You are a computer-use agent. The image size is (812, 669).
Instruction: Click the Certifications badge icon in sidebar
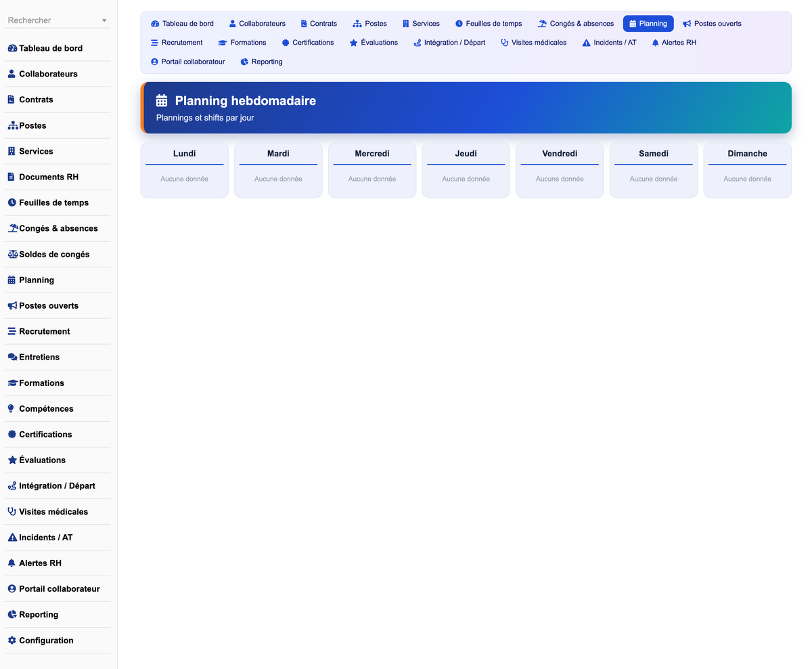(12, 434)
